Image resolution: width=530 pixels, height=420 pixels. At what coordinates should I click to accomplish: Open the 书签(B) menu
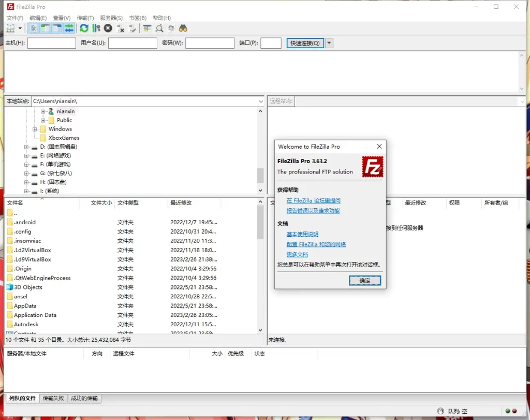pyautogui.click(x=138, y=18)
